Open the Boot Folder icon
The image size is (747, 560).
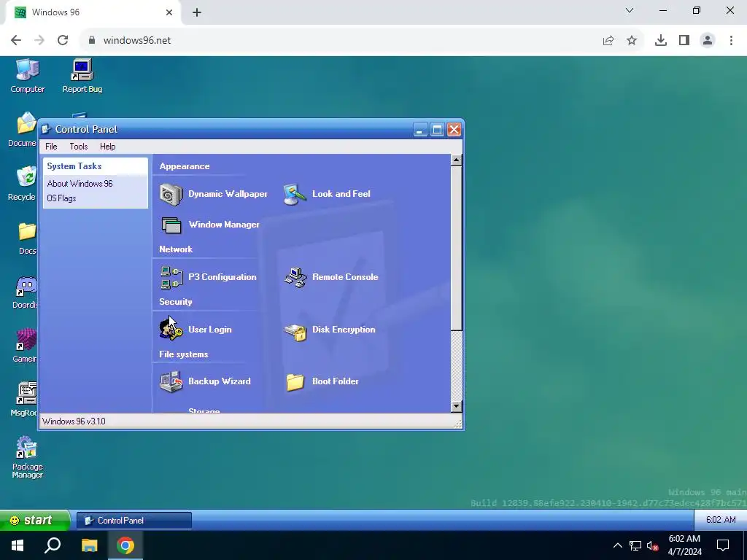295,381
